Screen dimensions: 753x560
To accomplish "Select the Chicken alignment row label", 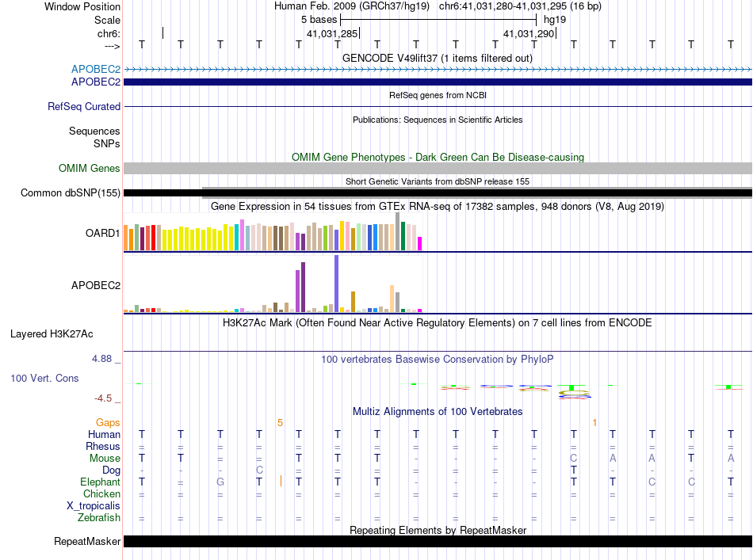I will pos(101,493).
